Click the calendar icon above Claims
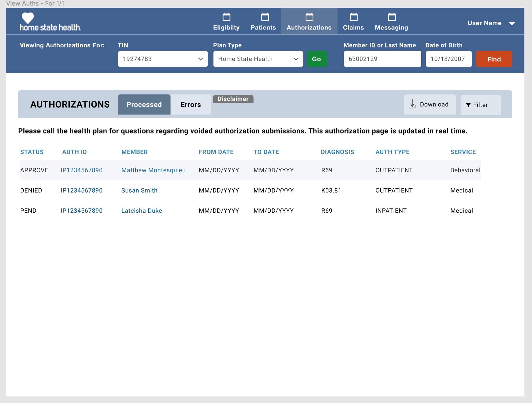The width and height of the screenshot is (532, 403). [354, 17]
